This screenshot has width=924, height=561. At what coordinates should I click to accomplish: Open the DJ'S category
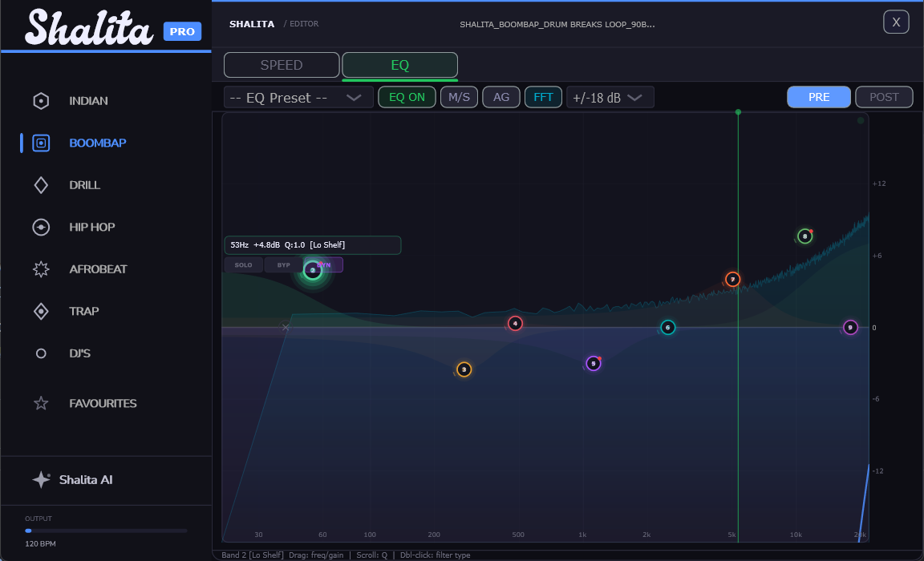pos(79,353)
